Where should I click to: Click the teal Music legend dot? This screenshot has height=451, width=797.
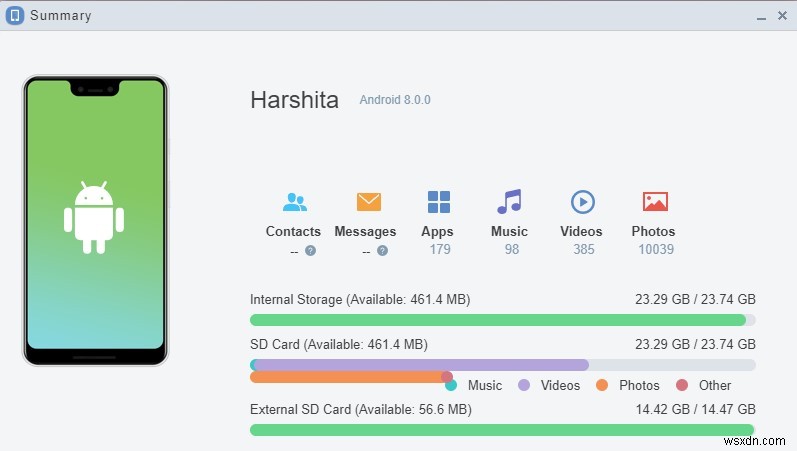[x=451, y=385]
